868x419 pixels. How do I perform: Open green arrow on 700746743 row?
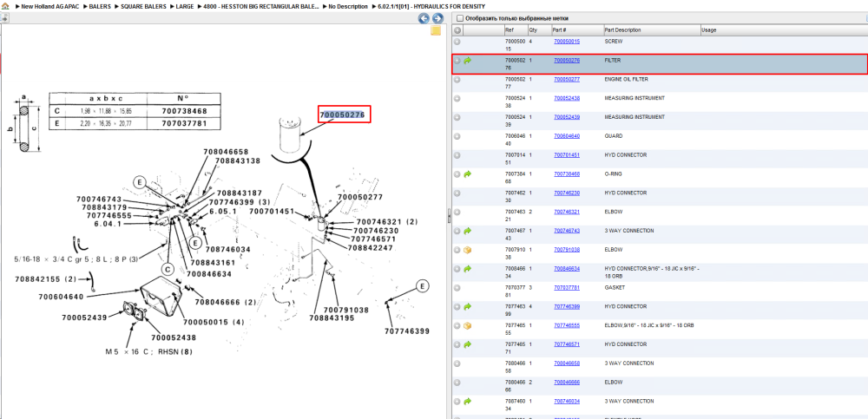(467, 231)
